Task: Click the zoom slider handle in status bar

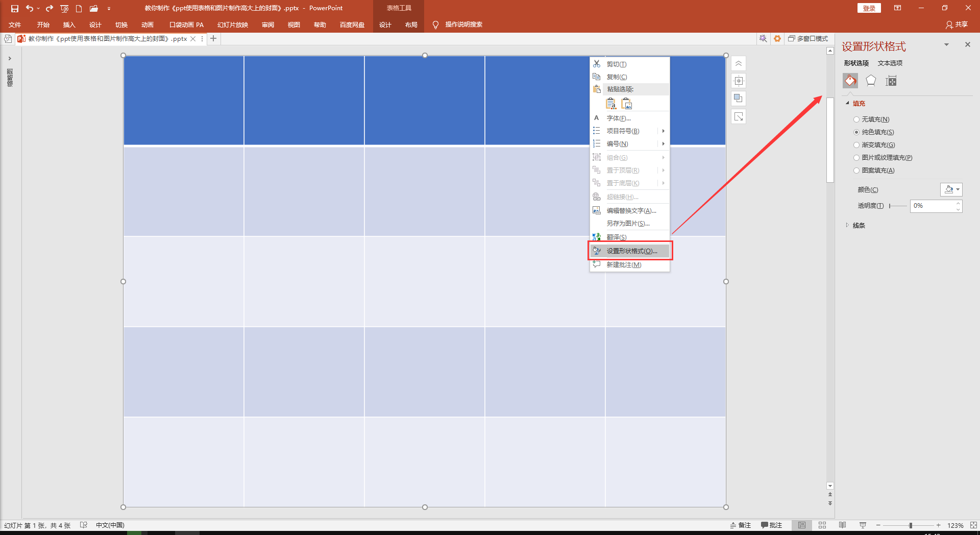Action: [911, 525]
